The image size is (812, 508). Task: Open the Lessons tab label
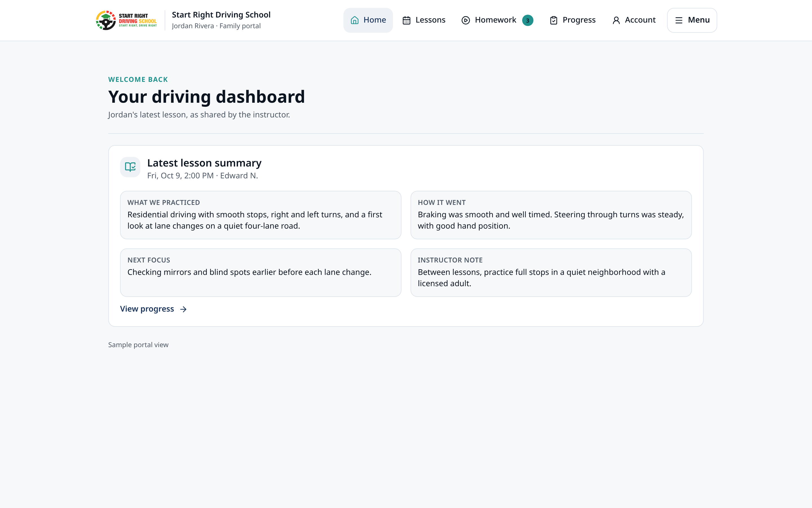pyautogui.click(x=431, y=20)
